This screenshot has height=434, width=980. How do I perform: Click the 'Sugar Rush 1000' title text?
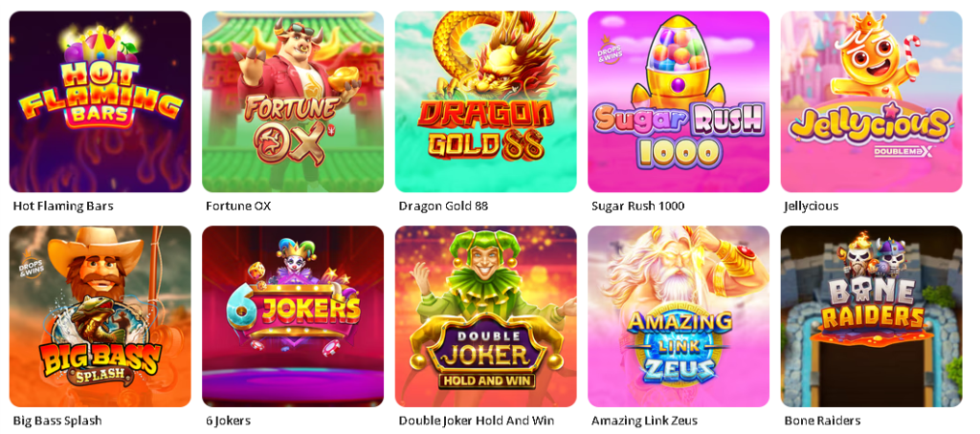(x=637, y=206)
